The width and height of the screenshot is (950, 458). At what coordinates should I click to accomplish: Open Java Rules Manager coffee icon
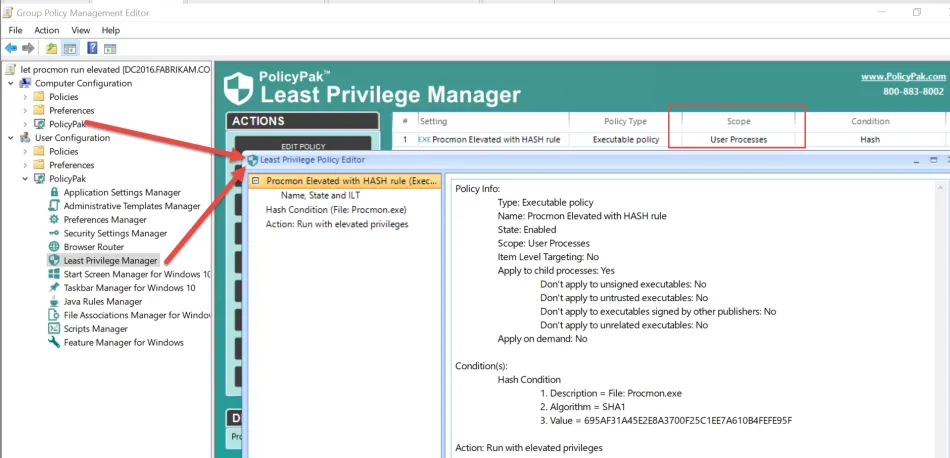(x=53, y=301)
